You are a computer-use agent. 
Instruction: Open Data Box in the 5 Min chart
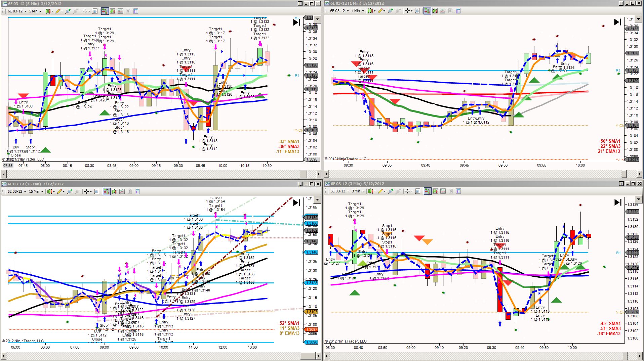click(113, 11)
